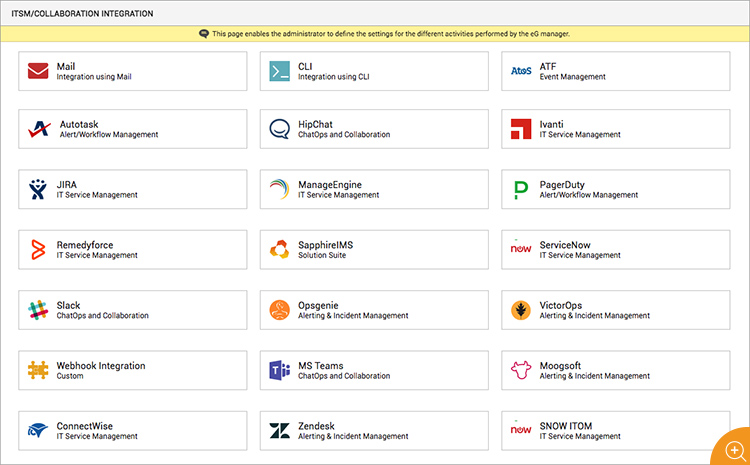Click the speech bubble info icon in yellow banner
Viewport: 750px width, 465px height.
[x=204, y=34]
